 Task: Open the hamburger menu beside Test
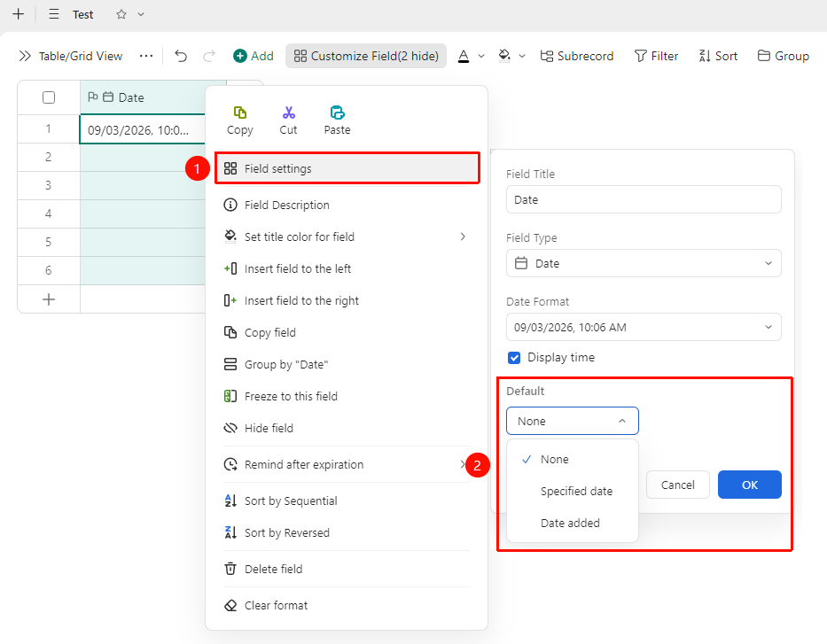click(x=54, y=14)
